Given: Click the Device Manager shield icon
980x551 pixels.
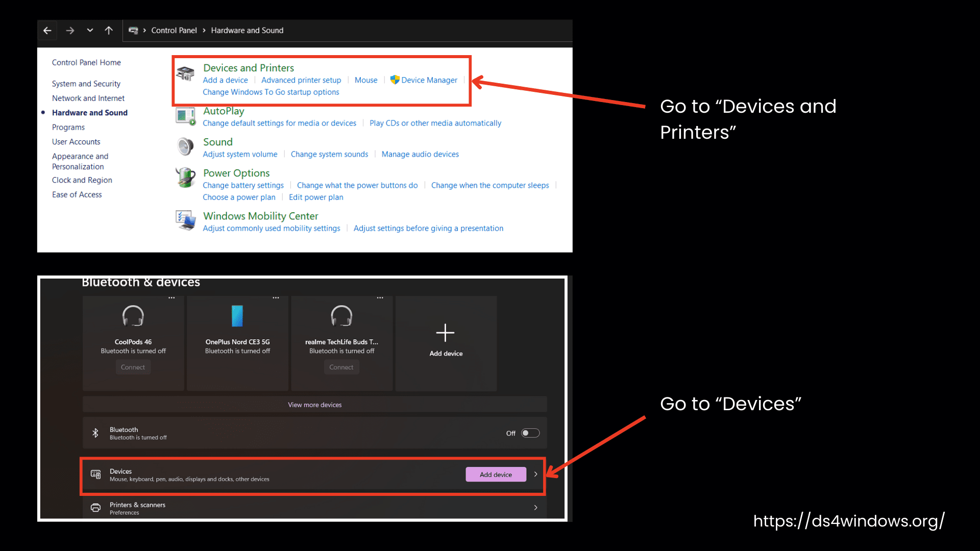Looking at the screenshot, I should coord(395,80).
